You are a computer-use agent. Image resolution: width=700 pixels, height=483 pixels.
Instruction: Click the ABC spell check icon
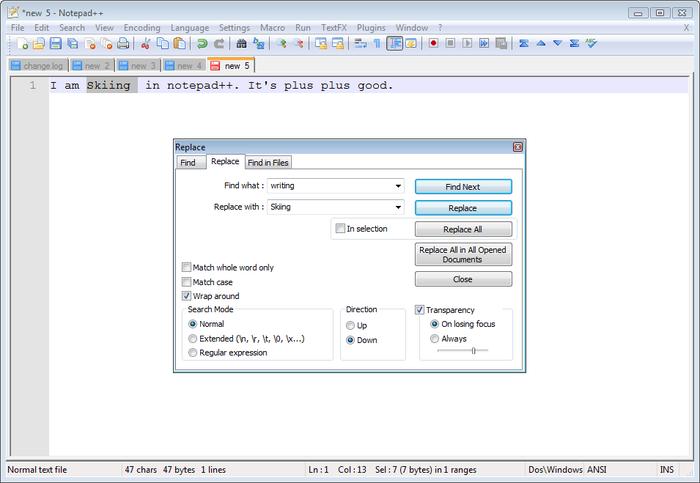click(592, 43)
